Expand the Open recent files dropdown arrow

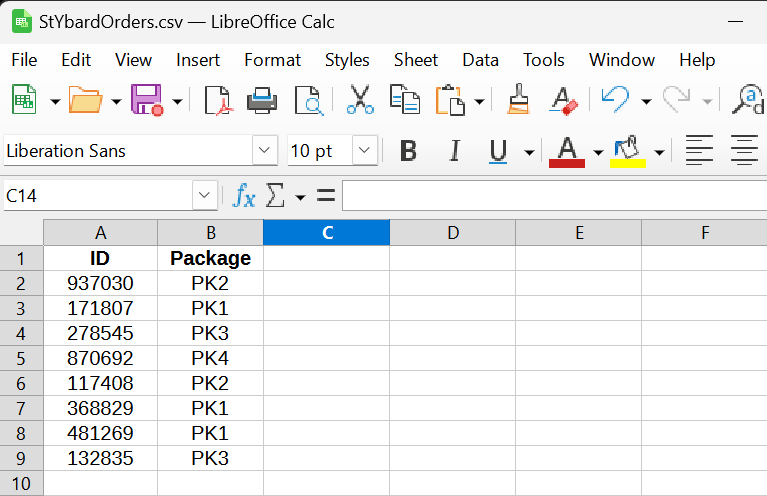tap(116, 102)
